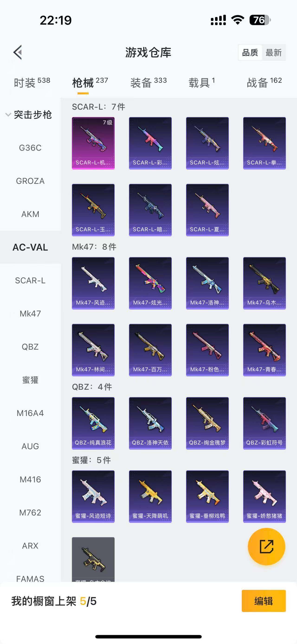Open the 蜜獾-娇憨猪猪 pink skin

click(x=265, y=497)
